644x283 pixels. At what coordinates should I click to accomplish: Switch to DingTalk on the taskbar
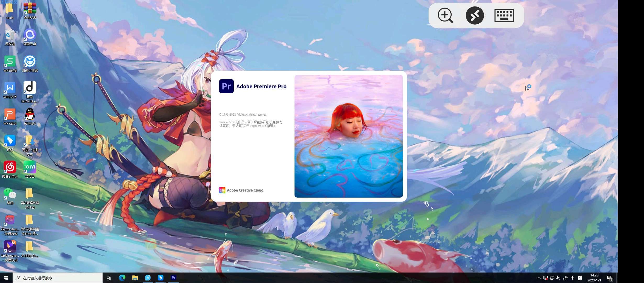point(160,278)
